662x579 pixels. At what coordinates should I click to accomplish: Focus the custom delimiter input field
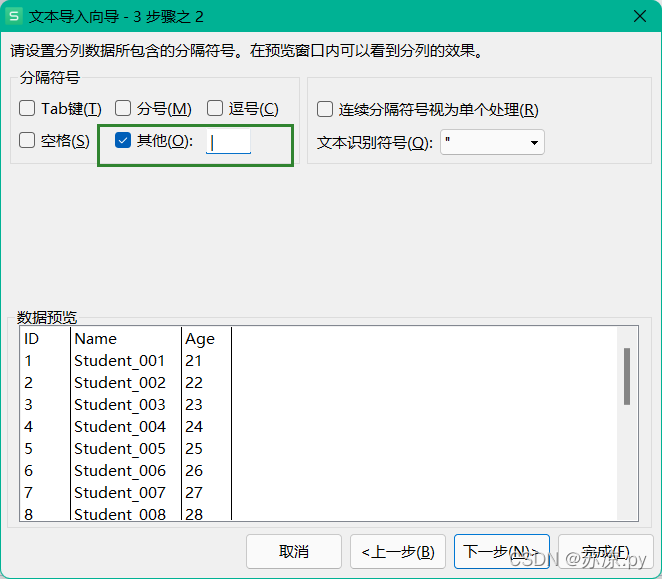click(228, 142)
